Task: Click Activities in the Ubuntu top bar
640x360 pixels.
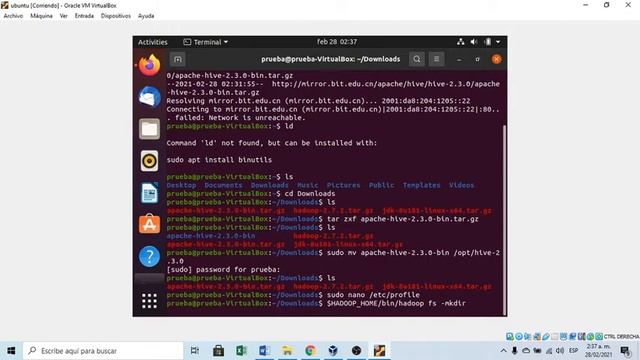Action: click(153, 42)
